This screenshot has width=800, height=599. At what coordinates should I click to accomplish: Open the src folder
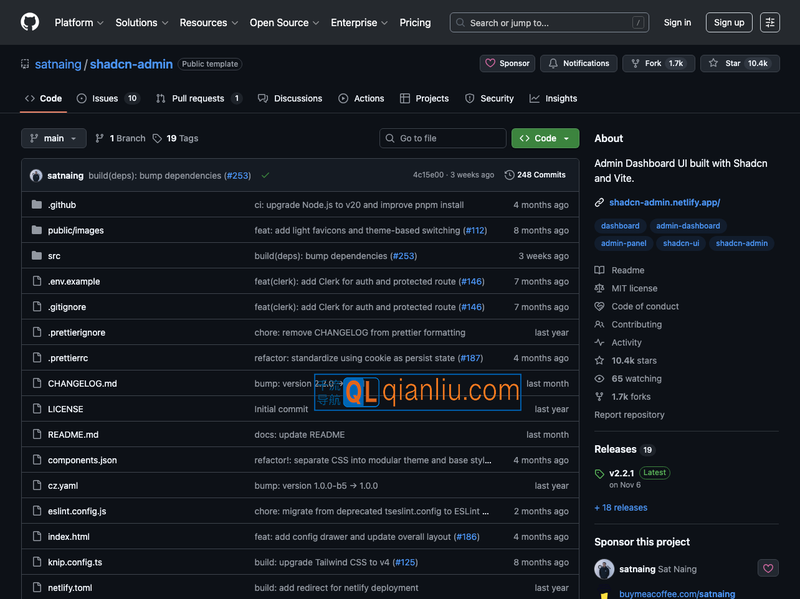(54, 256)
